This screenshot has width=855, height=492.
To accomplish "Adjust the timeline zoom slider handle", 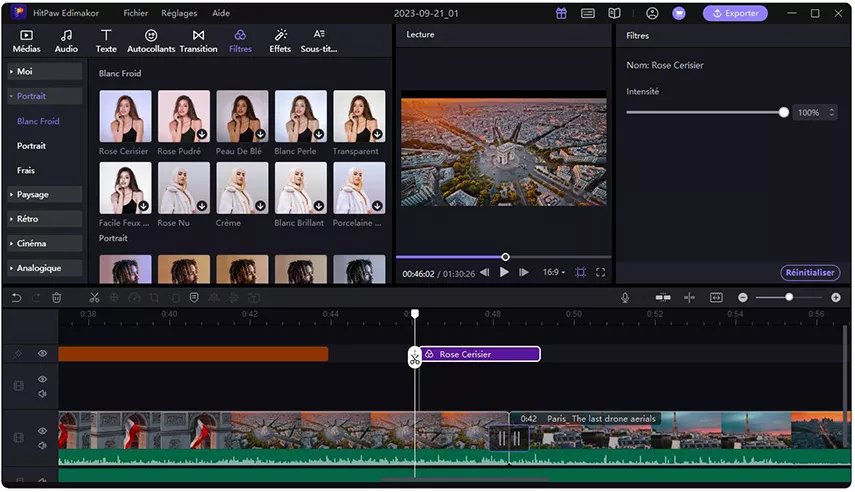I will pyautogui.click(x=789, y=297).
